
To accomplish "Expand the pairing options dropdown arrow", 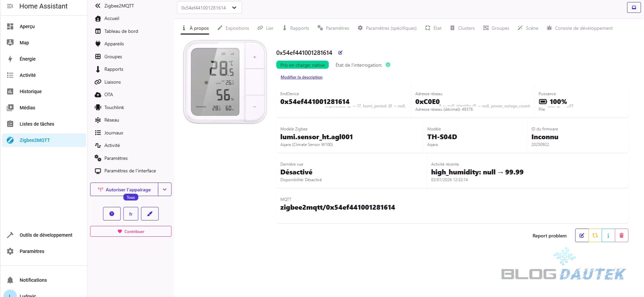I will [x=165, y=190].
